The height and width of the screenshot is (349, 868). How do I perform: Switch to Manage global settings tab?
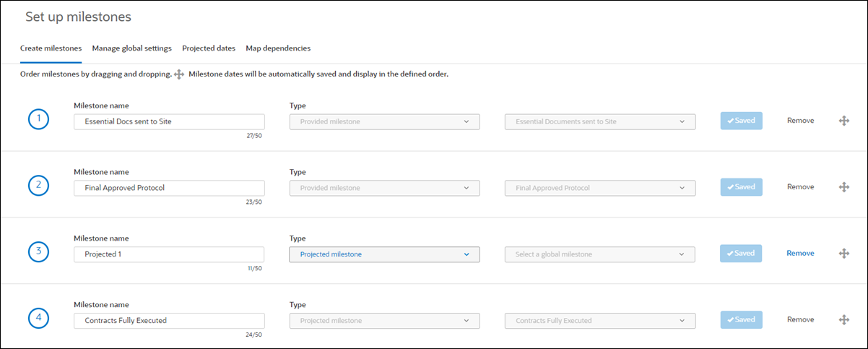tap(131, 48)
